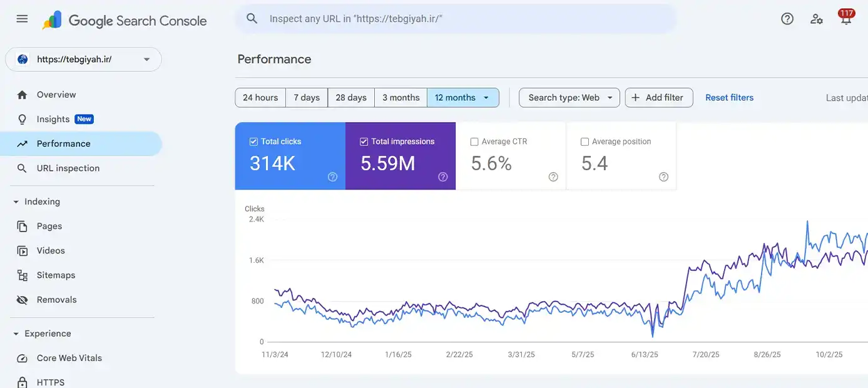
Task: Click the Add filter button
Action: pos(658,98)
